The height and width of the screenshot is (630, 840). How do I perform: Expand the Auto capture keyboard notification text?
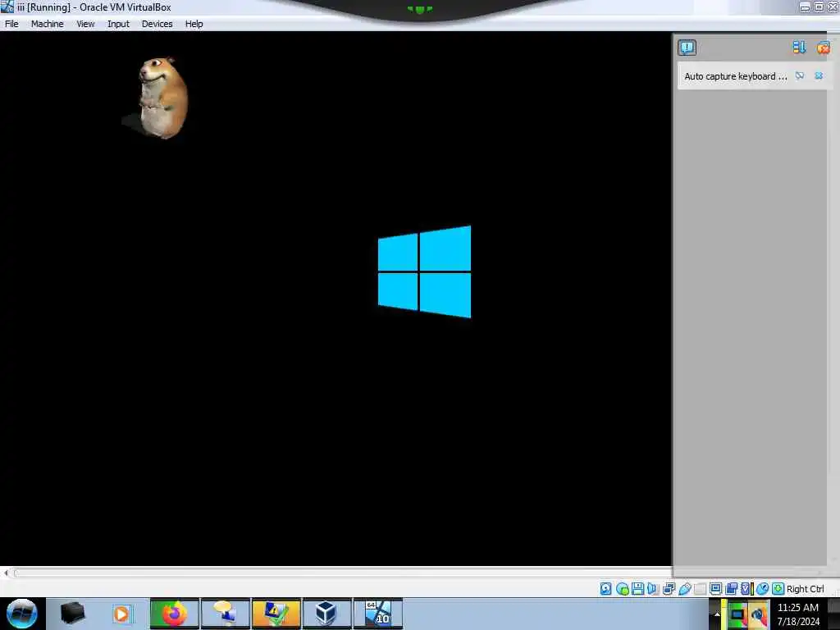tap(736, 76)
